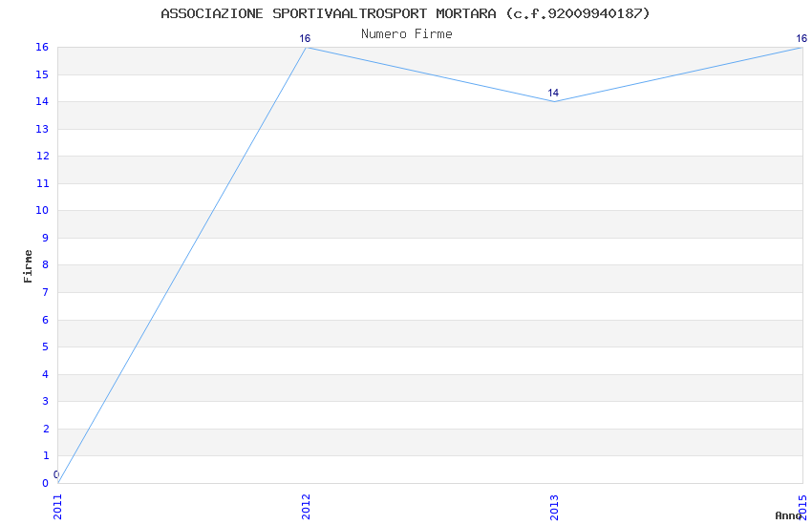Viewport: 812px width, 525px height.
Task: Click the 2012 x-axis tick label
Action: pyautogui.click(x=306, y=507)
